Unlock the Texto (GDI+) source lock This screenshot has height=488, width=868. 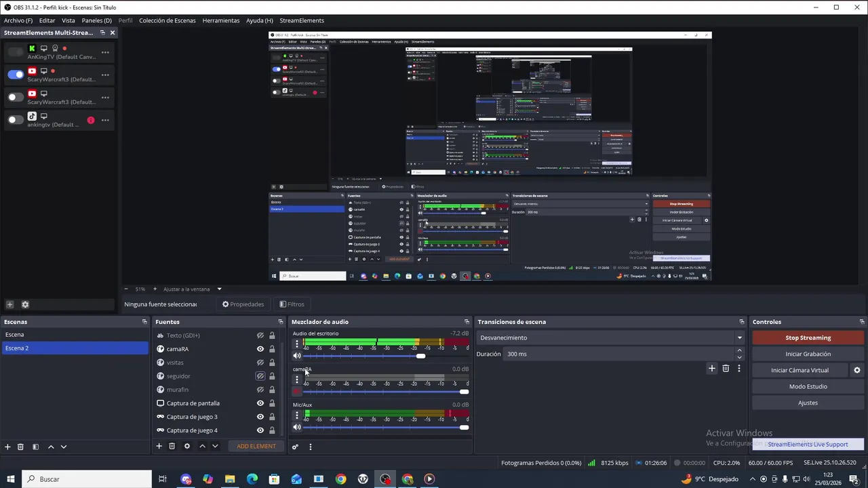272,335
